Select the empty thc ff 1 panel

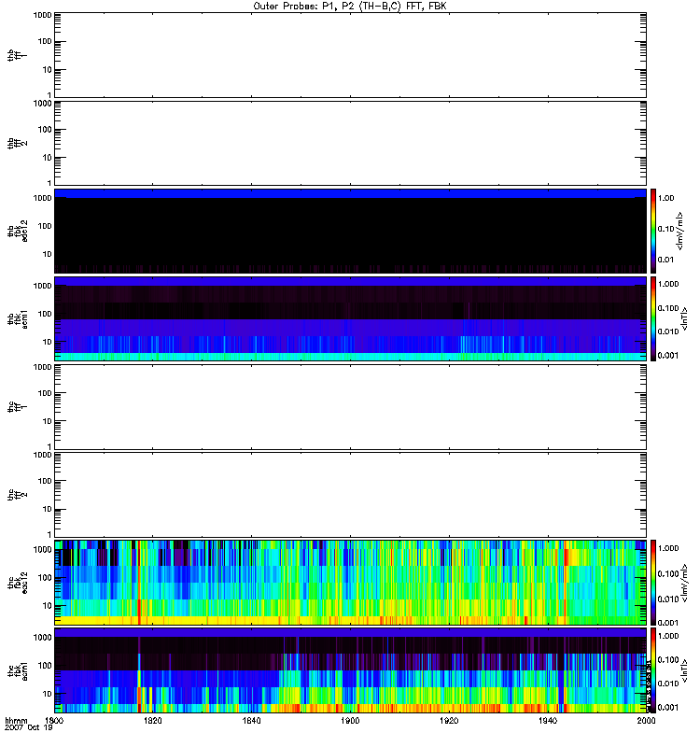350,406
